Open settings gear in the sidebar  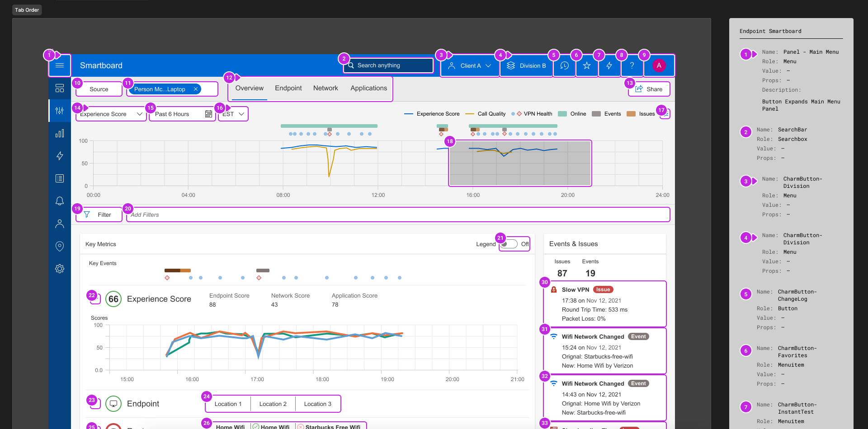click(59, 269)
